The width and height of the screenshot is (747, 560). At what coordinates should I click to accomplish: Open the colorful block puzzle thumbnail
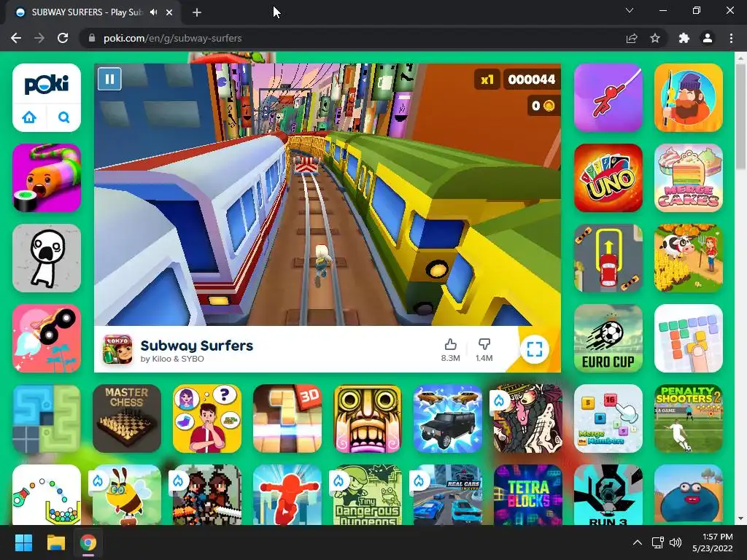click(689, 338)
